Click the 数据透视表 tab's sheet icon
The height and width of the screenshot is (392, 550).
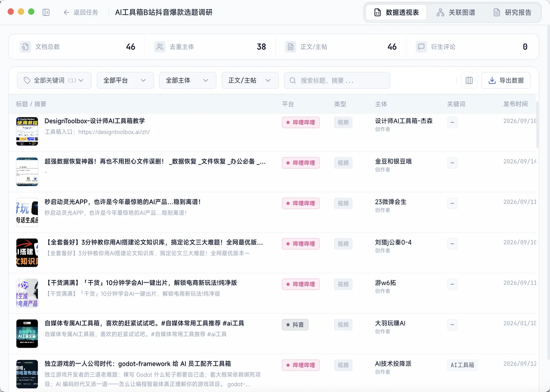coord(377,12)
